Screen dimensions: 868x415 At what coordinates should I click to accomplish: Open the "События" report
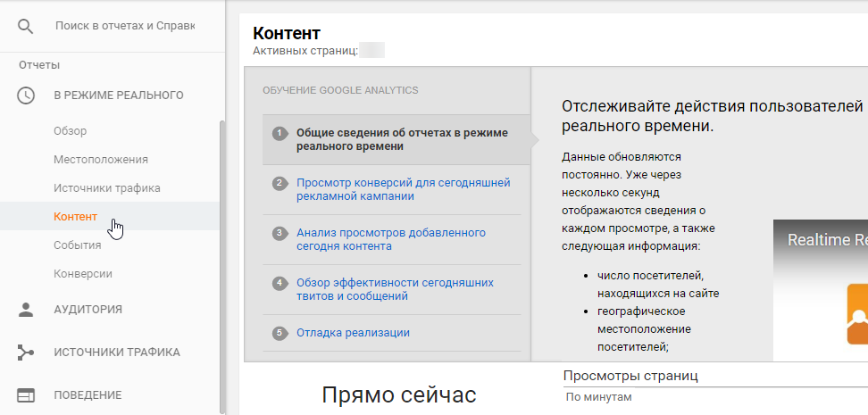(x=78, y=245)
